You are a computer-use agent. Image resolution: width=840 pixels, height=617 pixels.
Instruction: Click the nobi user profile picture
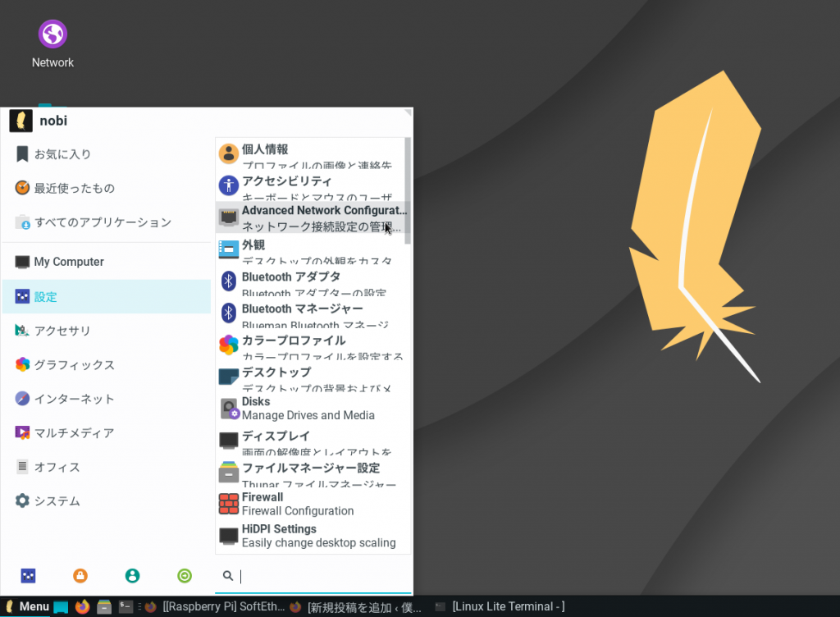click(x=21, y=121)
